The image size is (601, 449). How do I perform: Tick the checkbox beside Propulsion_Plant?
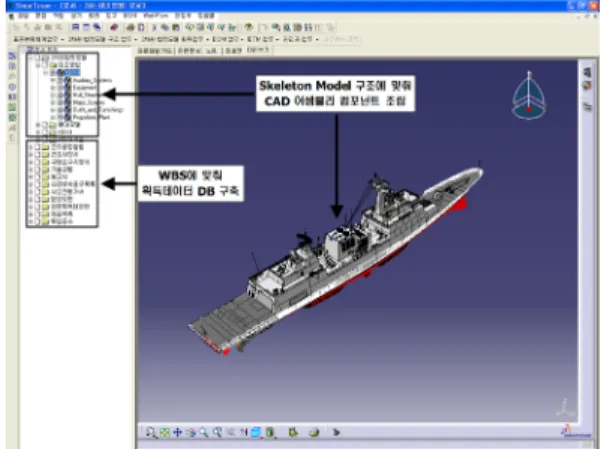click(x=60, y=117)
